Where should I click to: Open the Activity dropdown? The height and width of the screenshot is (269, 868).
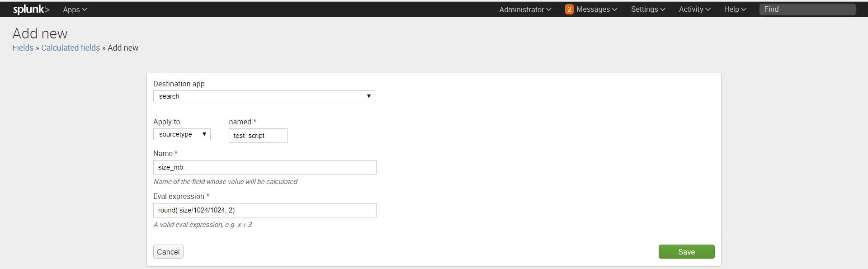click(693, 9)
